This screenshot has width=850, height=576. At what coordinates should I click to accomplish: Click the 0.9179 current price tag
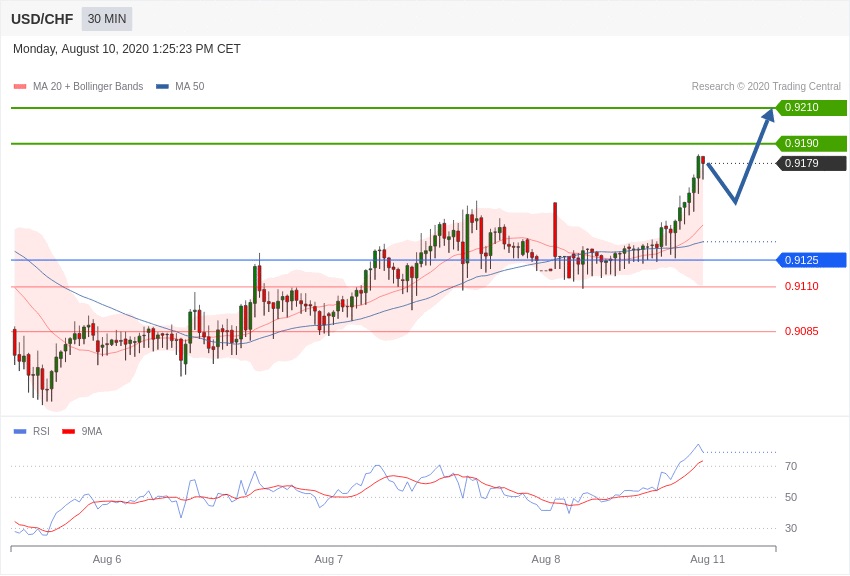tap(811, 163)
